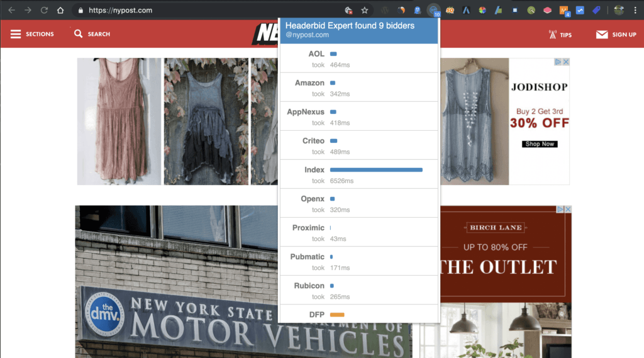This screenshot has width=644, height=358.
Task: Open orange M extension with badge 4
Action: [564, 11]
